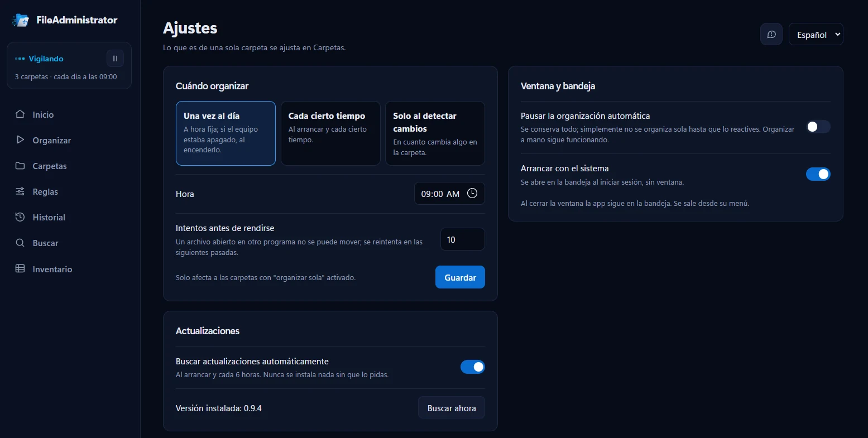
Task: Open Reglas in the sidebar
Action: (69, 191)
